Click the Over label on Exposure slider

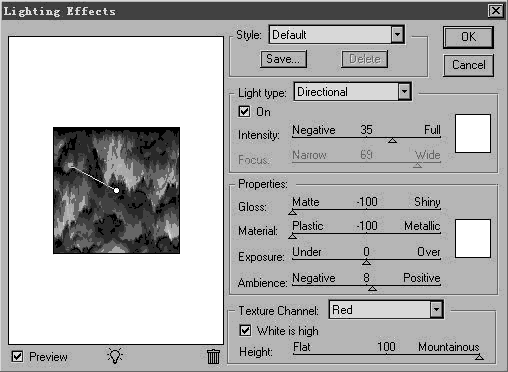(x=429, y=252)
